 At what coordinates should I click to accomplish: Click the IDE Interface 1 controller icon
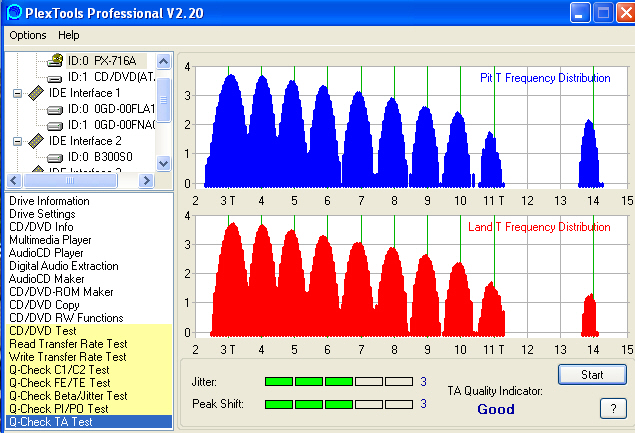(36, 93)
